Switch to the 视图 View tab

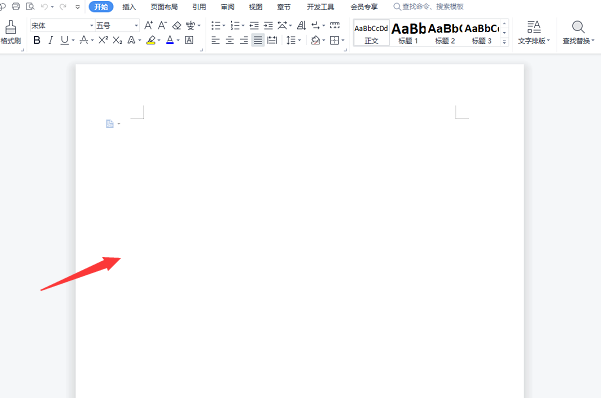[256, 7]
